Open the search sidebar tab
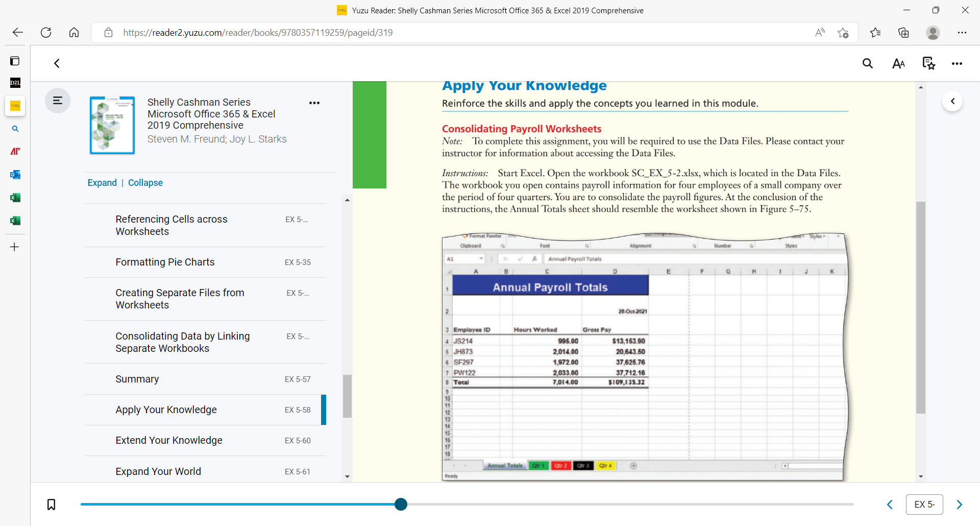The width and height of the screenshot is (980, 526). (15, 129)
